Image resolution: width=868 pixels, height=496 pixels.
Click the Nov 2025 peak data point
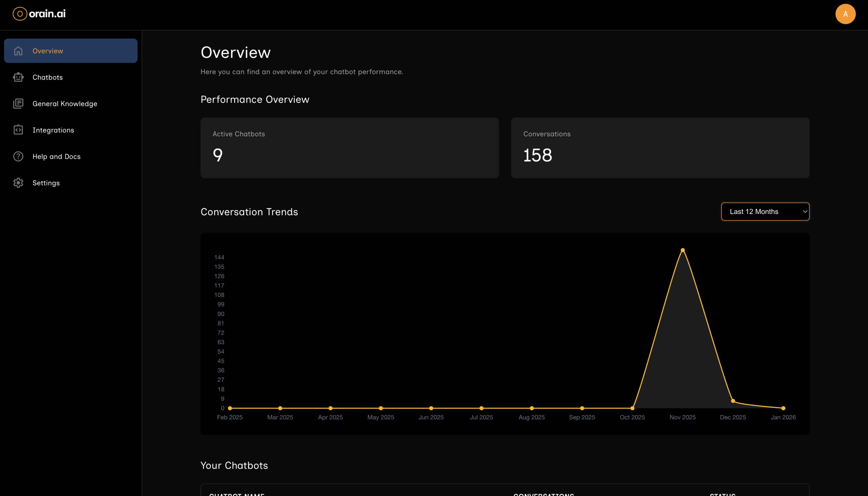682,251
